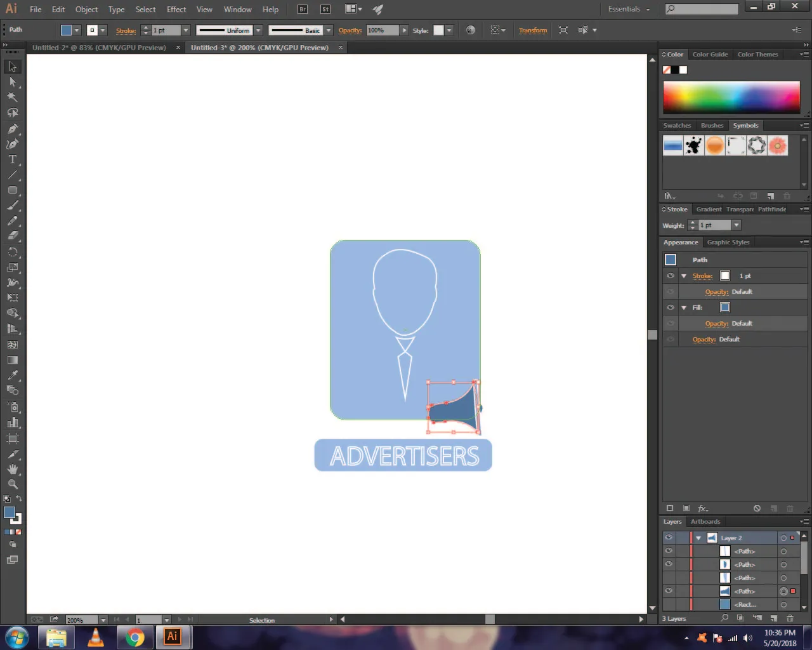Viewport: 812px width, 650px height.
Task: Click Delete Selection trash in Layers panel
Action: (x=790, y=618)
